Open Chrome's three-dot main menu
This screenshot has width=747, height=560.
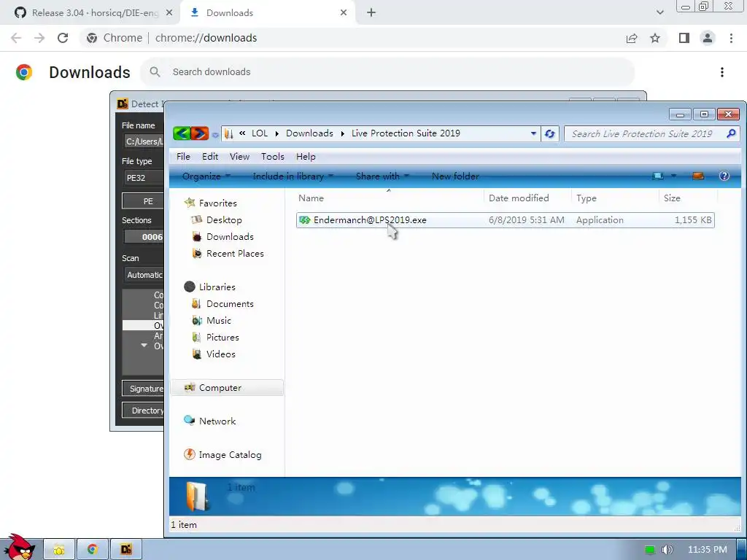[x=731, y=38]
